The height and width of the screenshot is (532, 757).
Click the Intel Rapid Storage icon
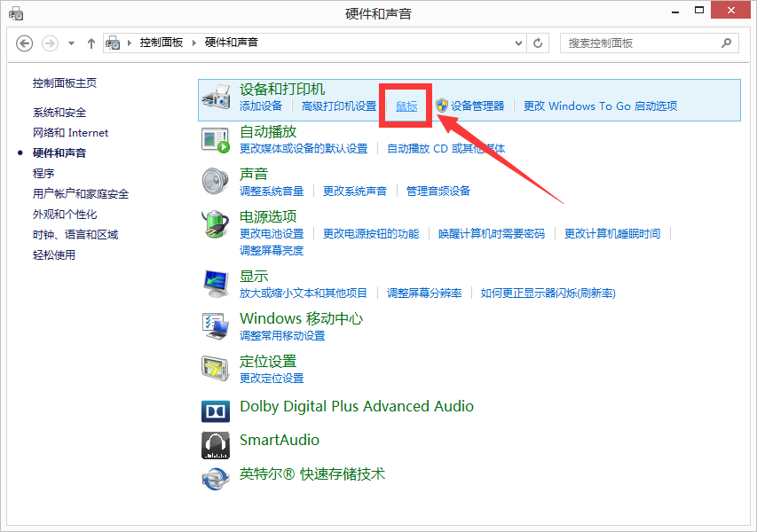pos(216,479)
